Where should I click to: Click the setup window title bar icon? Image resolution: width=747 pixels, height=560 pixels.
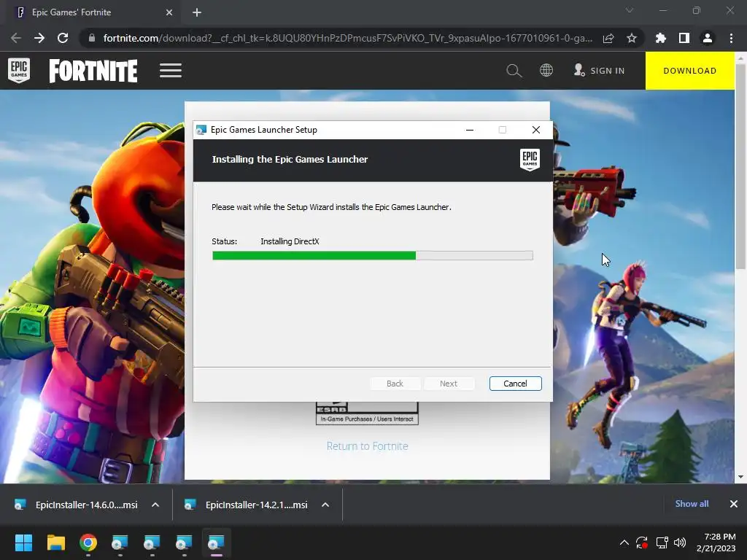point(201,130)
